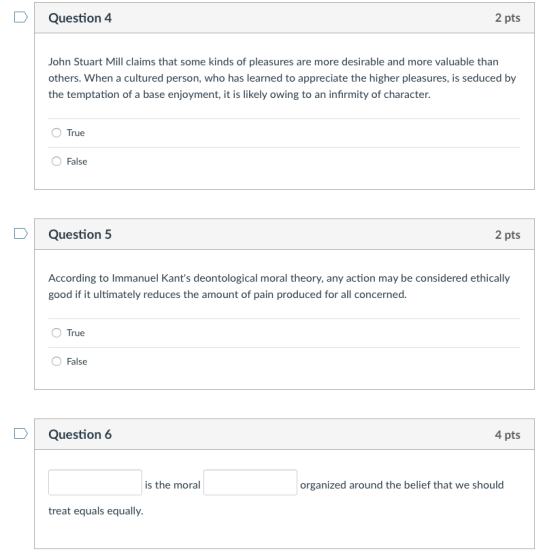Viewport: 560px width, 560px height.
Task: Click second blank field after 'is the moral'
Action: click(x=250, y=482)
